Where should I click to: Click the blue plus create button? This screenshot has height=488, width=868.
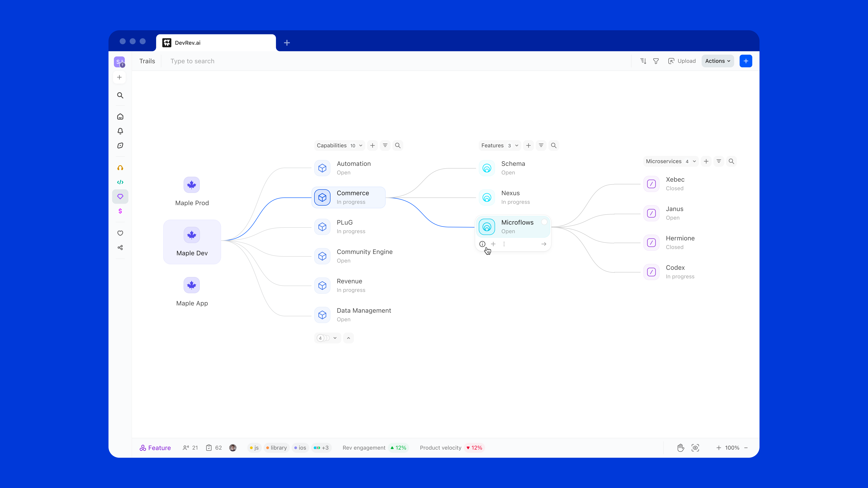pos(746,61)
